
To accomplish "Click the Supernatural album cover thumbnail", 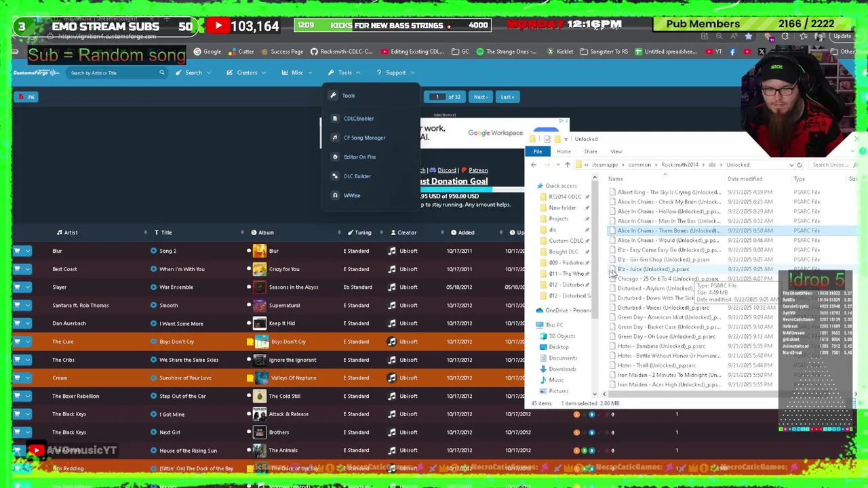I will pos(260,305).
